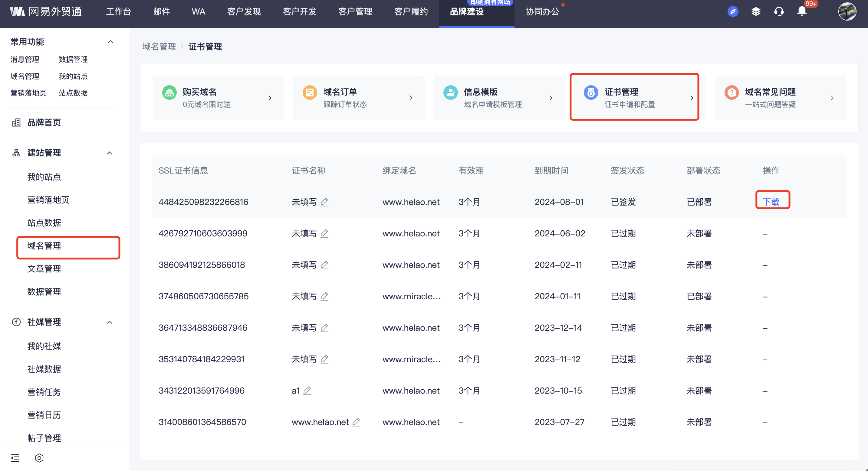Screen dimensions: 868x471
Task: Open 品牌首页 in the sidebar
Action: point(44,122)
